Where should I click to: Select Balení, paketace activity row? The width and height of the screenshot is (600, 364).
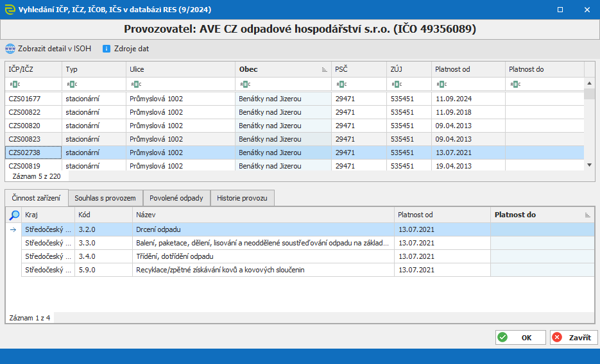[x=307, y=243]
